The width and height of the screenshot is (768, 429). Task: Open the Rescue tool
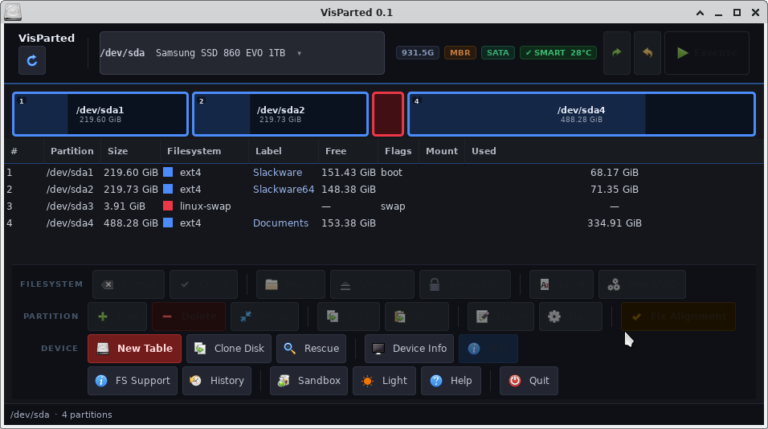311,349
